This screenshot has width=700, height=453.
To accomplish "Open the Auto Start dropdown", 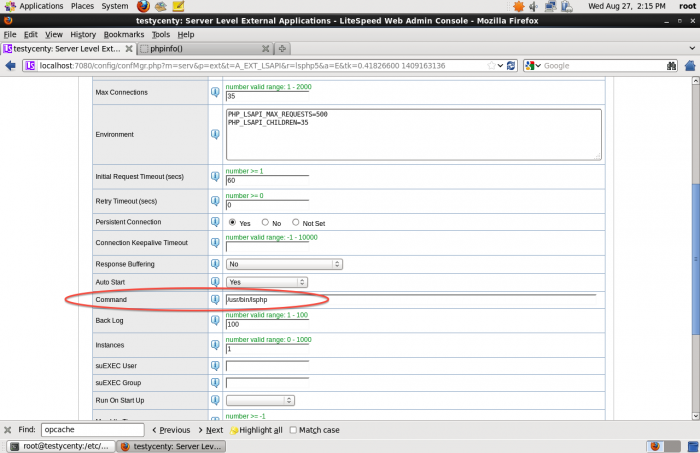I will [x=267, y=282].
